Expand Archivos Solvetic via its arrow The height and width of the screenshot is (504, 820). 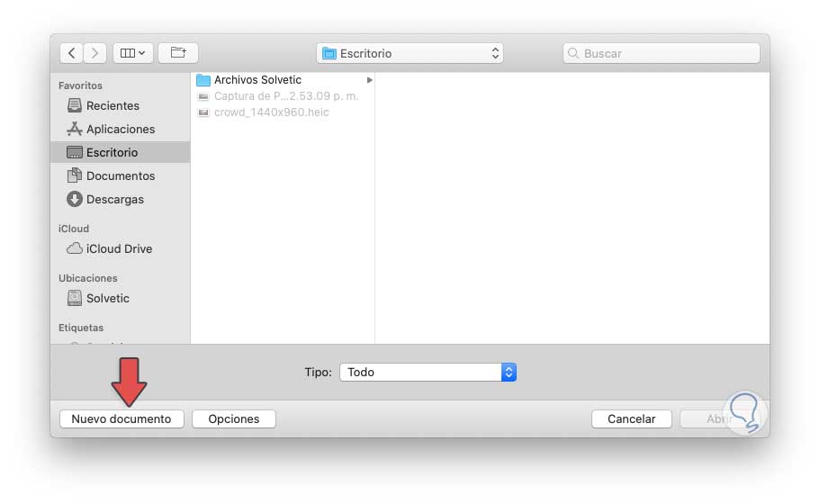click(369, 80)
